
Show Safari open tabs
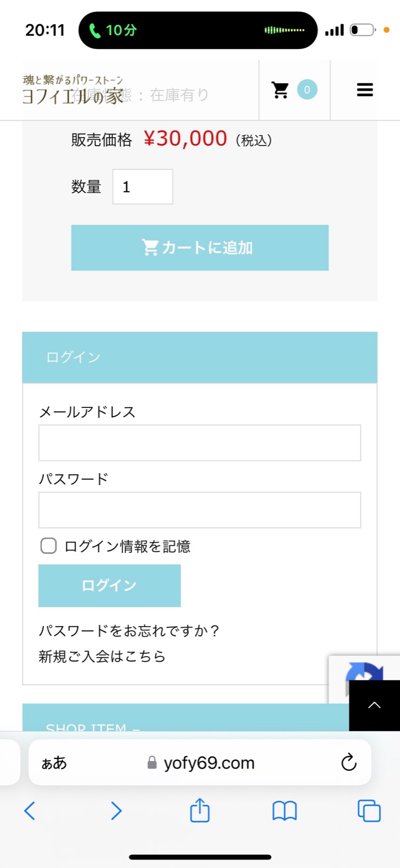[369, 811]
